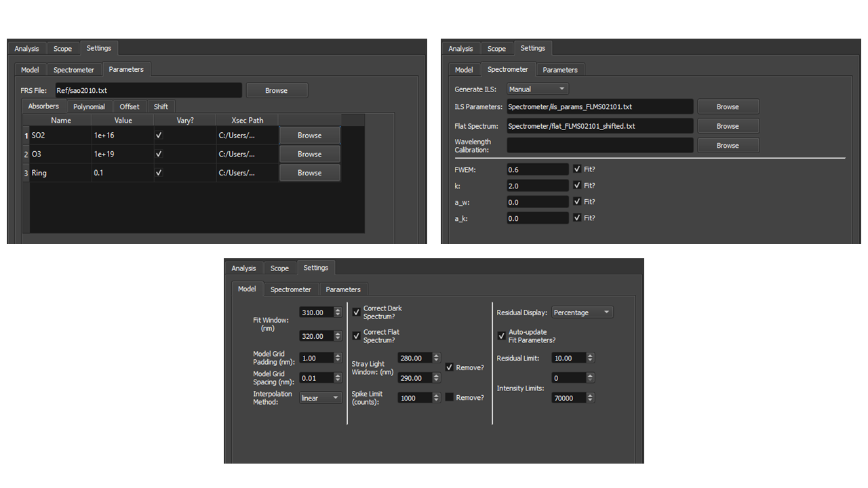Toggle Auto-update Fit Parameters checkbox

(502, 336)
